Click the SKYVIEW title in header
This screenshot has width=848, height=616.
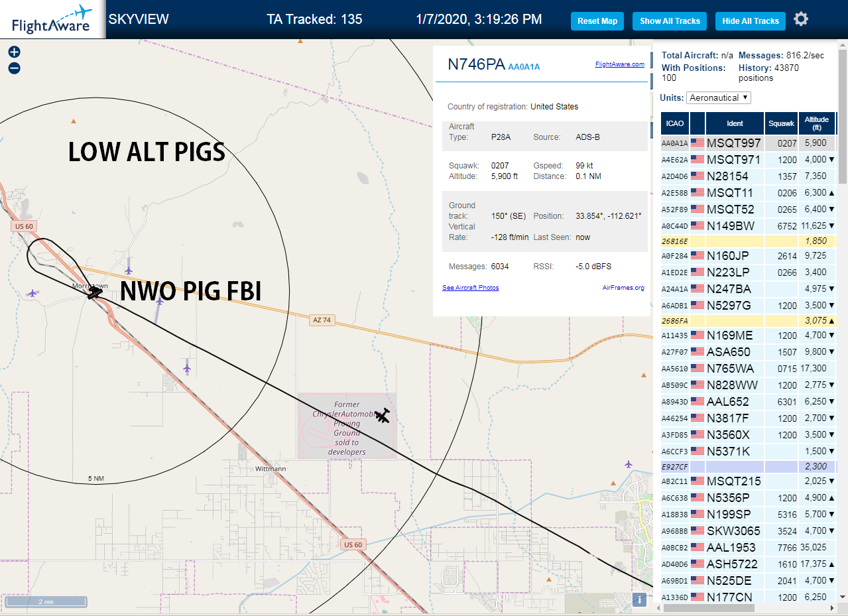point(139,19)
